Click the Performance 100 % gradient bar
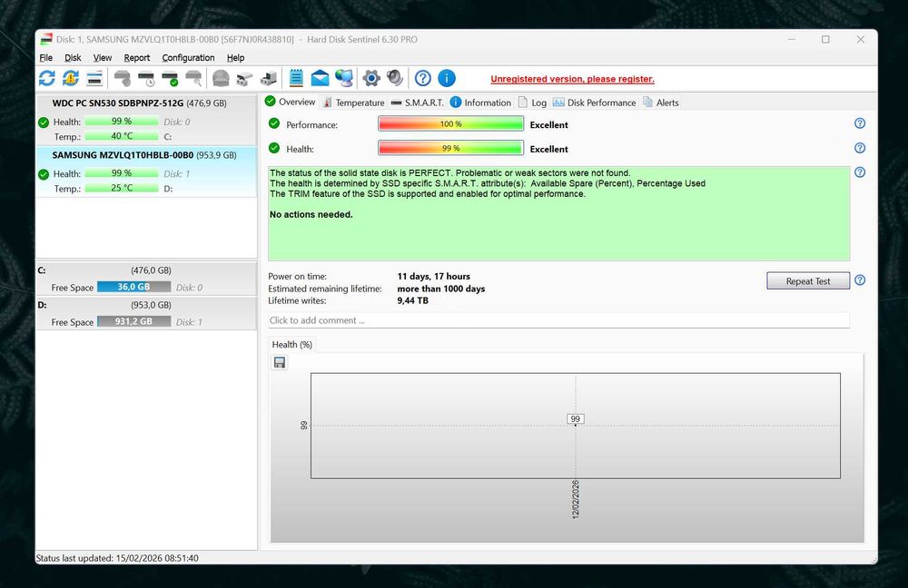The image size is (908, 588). point(450,123)
